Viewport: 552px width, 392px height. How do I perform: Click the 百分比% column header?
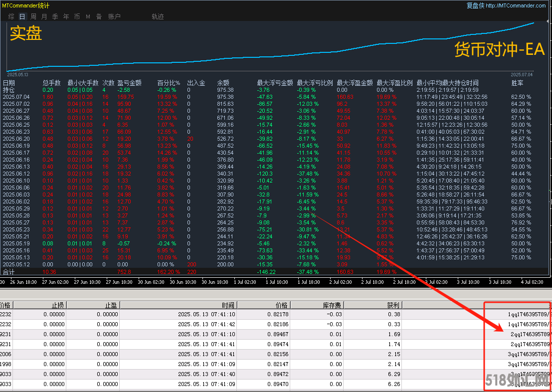coord(169,83)
